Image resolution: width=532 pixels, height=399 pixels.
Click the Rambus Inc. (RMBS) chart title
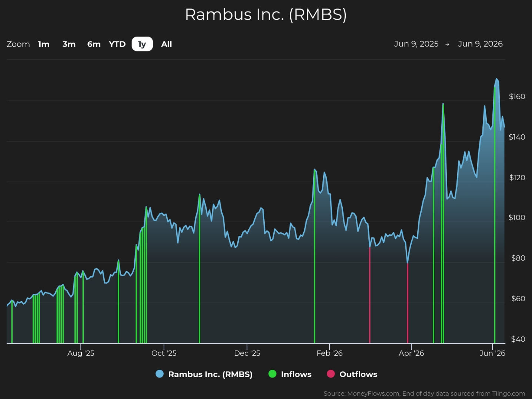(266, 14)
